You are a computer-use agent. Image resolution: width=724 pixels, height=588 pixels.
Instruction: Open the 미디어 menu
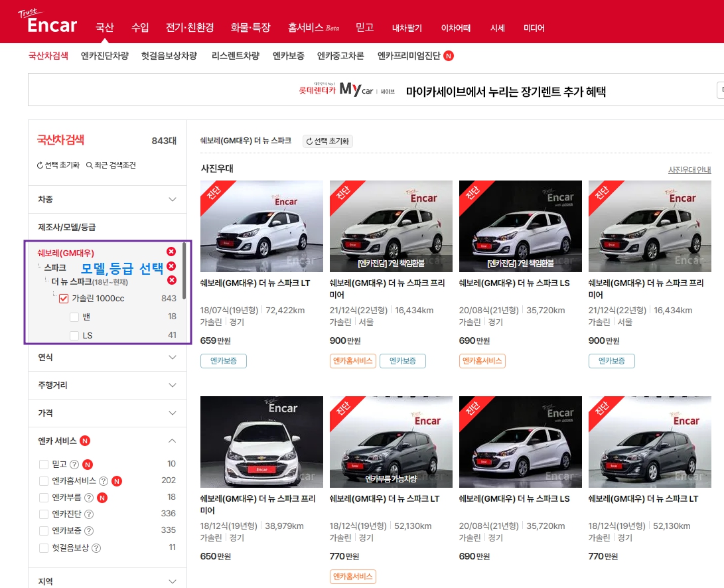point(534,28)
